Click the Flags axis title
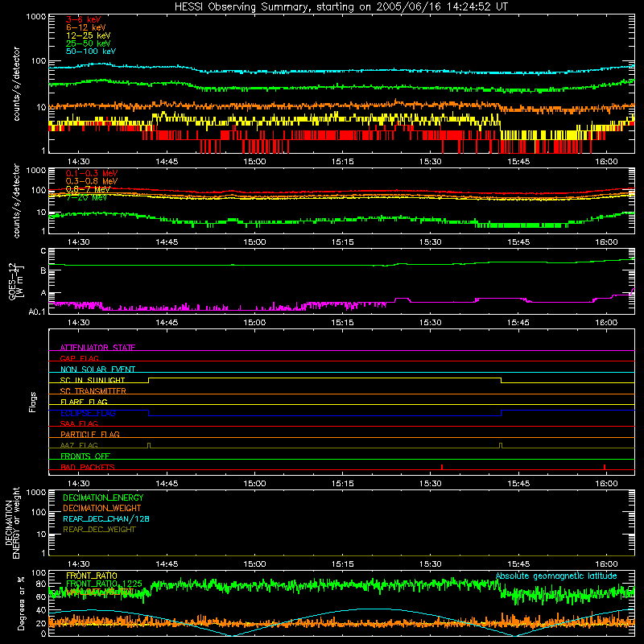Screen dimensions: 644x644 (x=32, y=402)
